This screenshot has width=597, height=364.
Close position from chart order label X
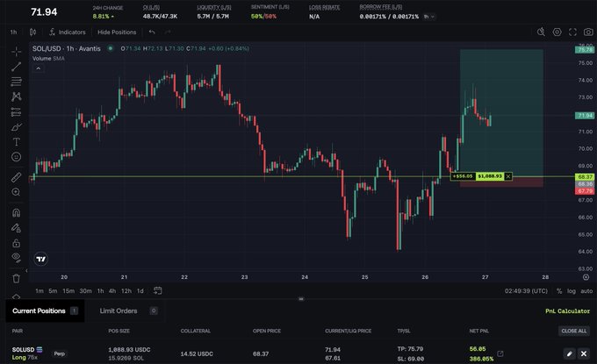click(508, 176)
